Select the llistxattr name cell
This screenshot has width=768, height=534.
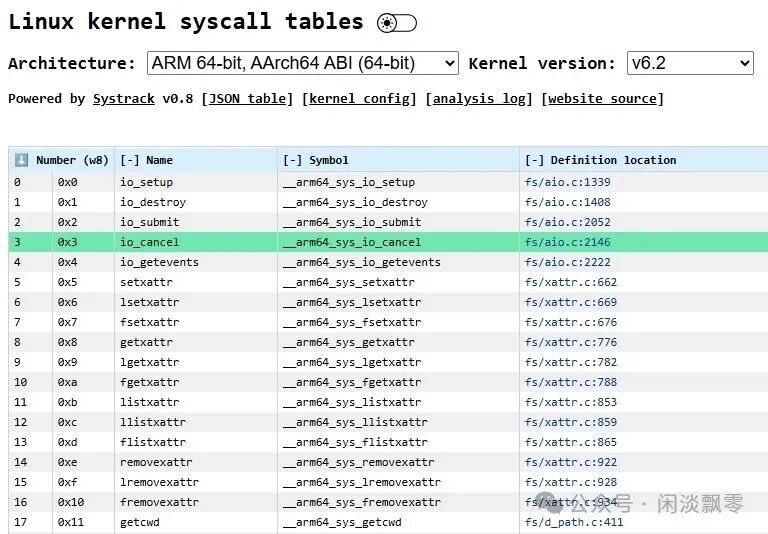pos(196,422)
